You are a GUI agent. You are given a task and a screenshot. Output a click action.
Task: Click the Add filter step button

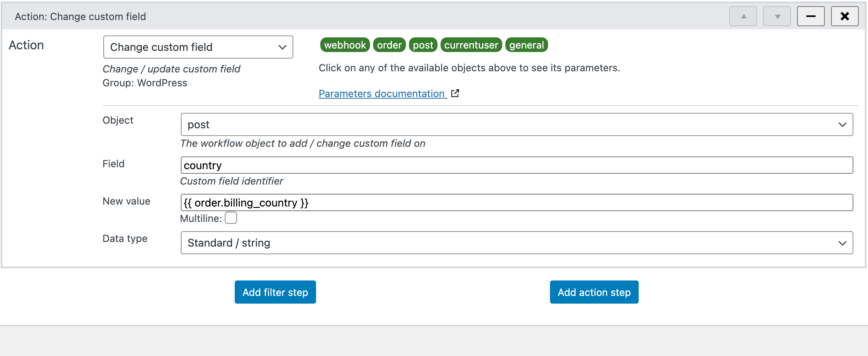(x=275, y=292)
